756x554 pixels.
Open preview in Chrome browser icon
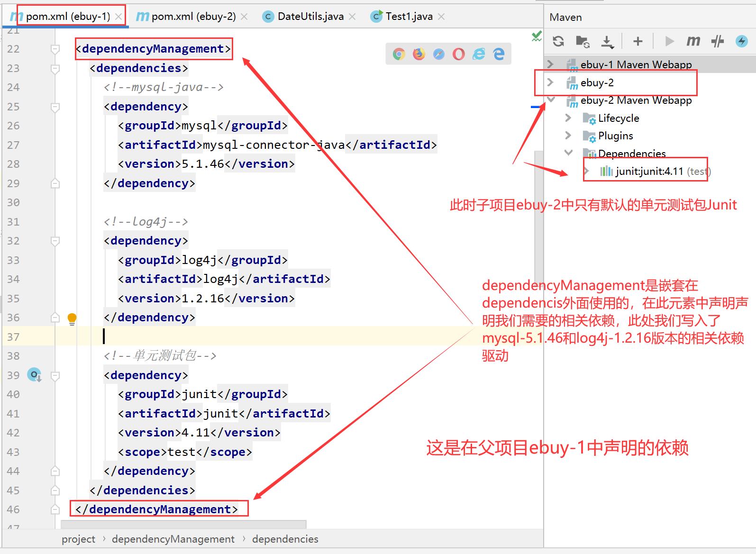399,54
